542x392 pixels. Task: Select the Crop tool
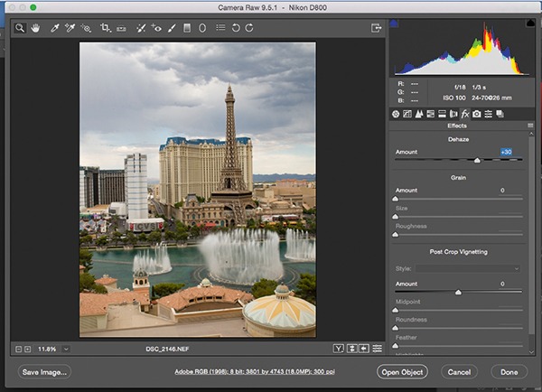click(106, 28)
